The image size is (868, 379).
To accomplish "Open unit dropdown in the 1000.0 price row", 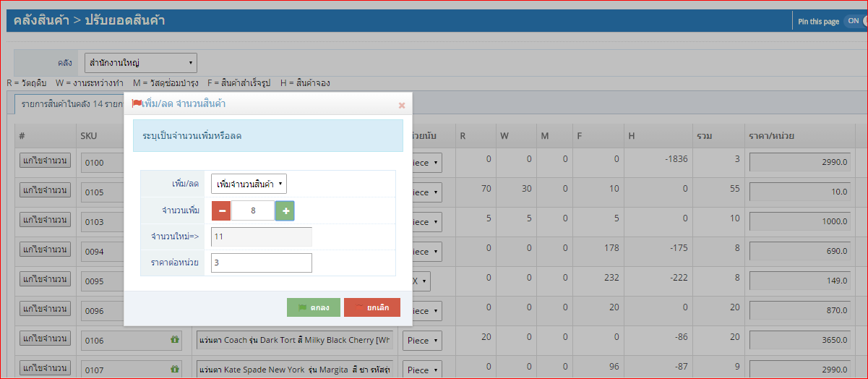I will pyautogui.click(x=427, y=222).
